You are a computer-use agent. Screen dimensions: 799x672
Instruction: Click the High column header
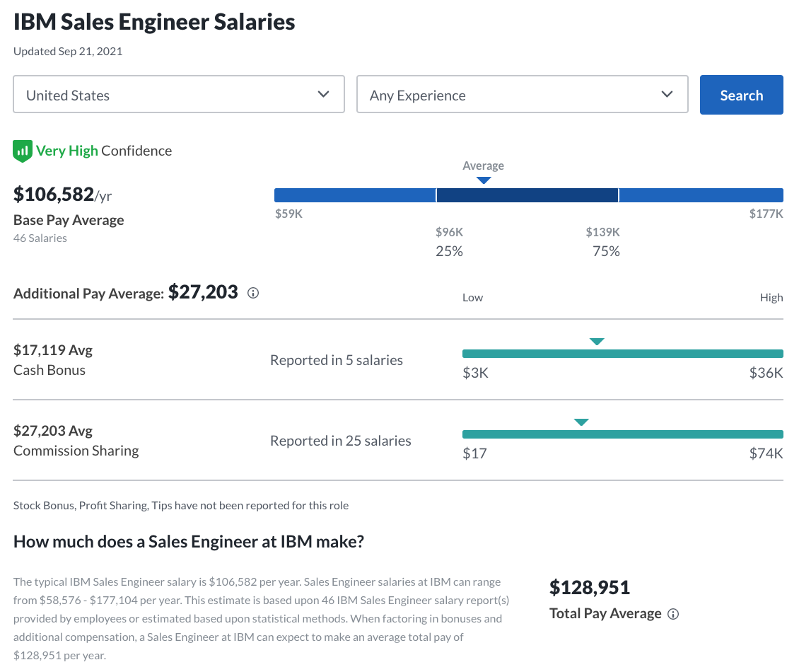(x=771, y=298)
